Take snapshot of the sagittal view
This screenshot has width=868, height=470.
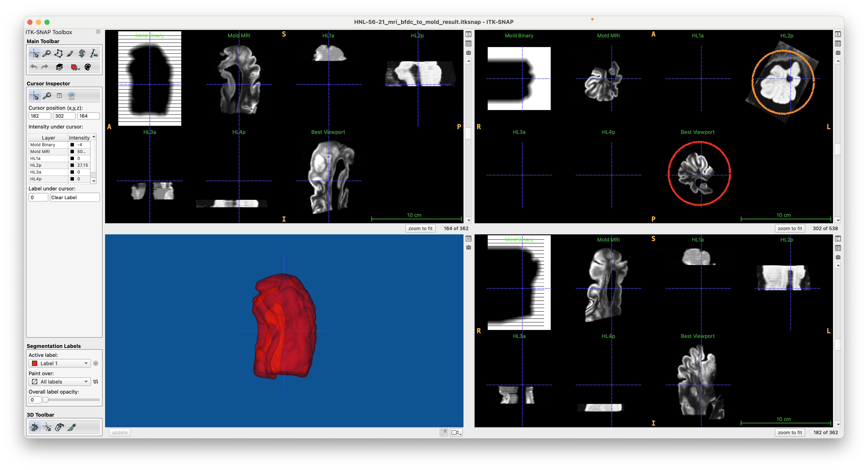click(468, 53)
